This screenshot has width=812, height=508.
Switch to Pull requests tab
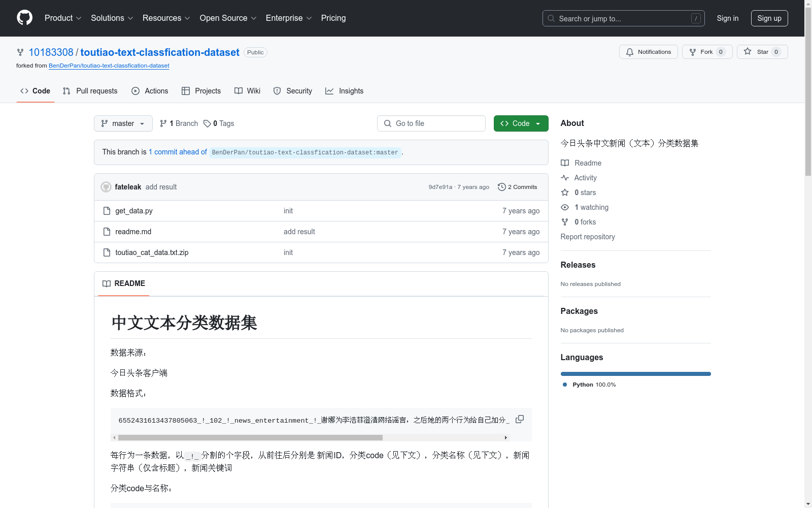pos(90,91)
